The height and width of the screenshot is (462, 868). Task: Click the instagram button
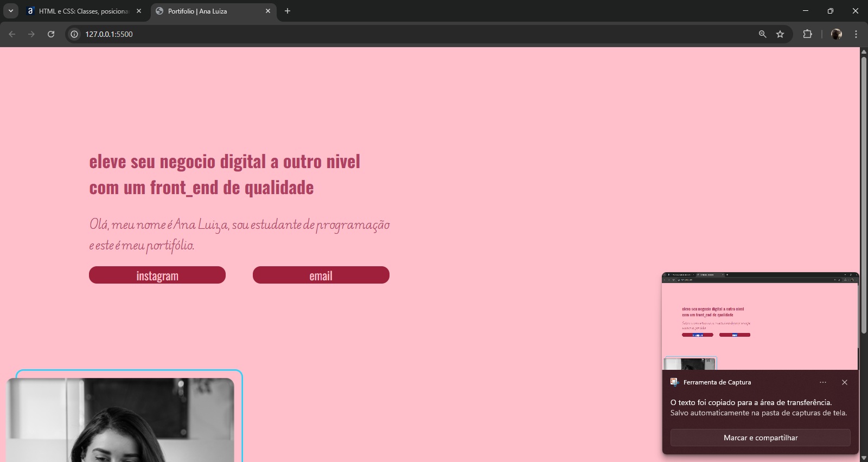coord(157,275)
